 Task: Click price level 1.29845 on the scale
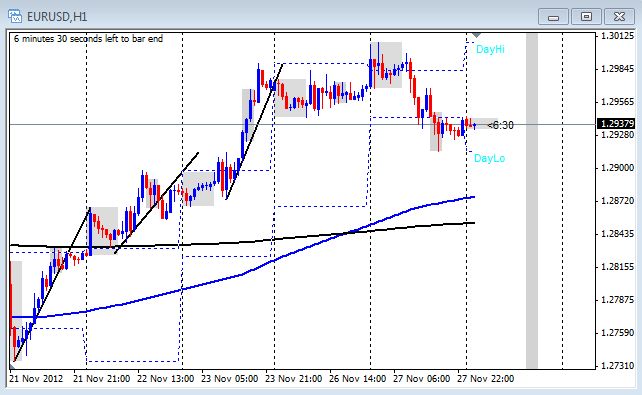(x=617, y=69)
